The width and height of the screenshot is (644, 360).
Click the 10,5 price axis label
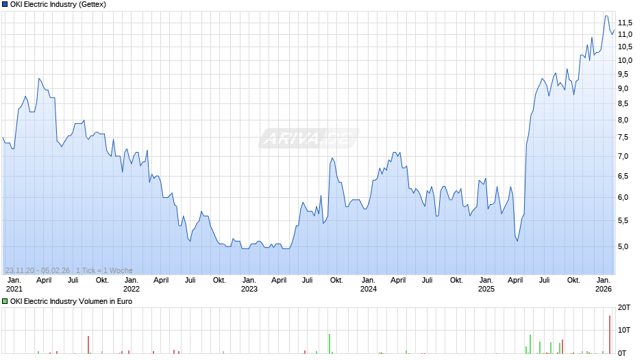tap(625, 47)
